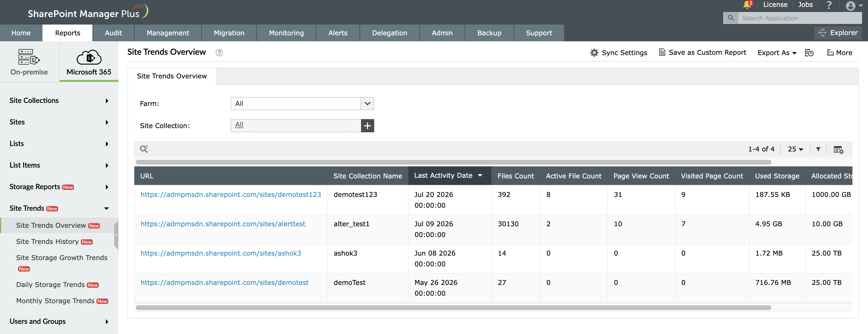
Task: Expand the Site Collections section
Action: [x=59, y=101]
